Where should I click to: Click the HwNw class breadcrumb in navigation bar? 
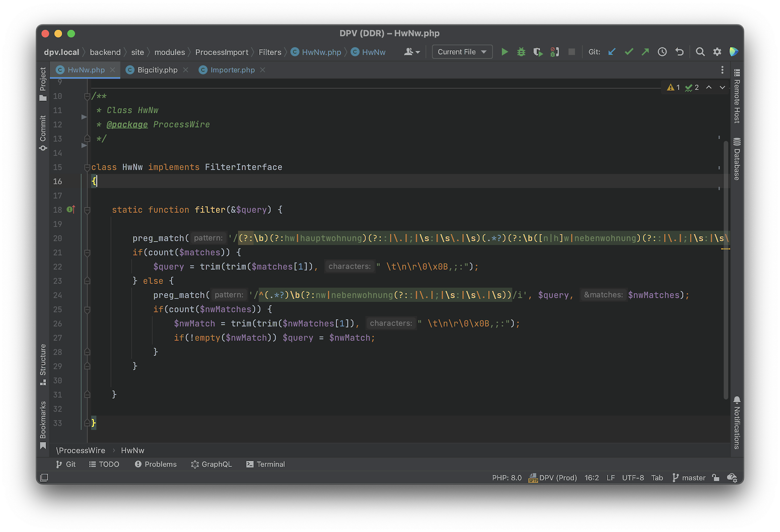point(369,52)
